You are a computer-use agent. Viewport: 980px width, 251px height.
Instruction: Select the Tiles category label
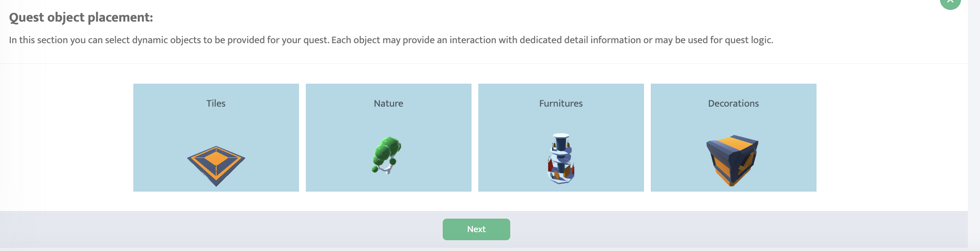[x=216, y=103]
